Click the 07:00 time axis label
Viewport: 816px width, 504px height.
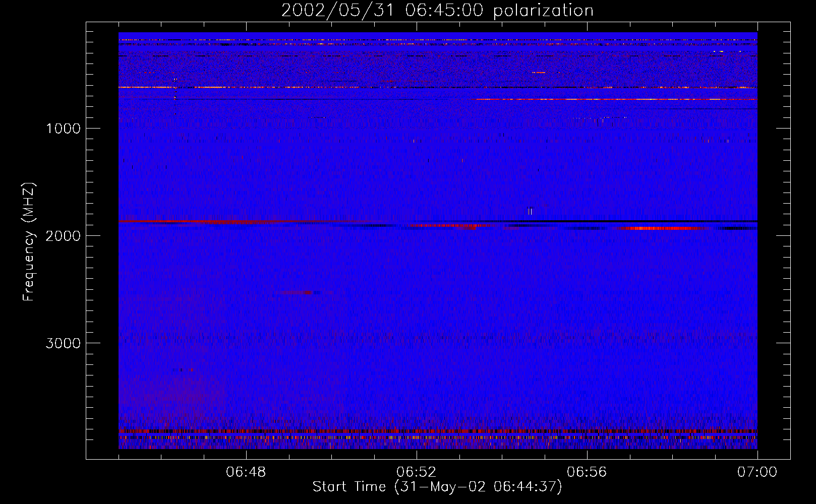tap(757, 472)
